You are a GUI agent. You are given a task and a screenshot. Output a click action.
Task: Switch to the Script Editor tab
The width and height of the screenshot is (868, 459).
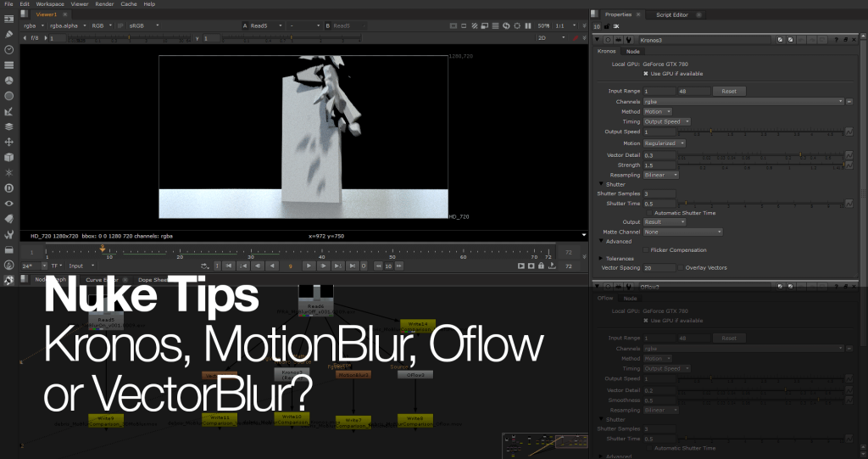673,14
